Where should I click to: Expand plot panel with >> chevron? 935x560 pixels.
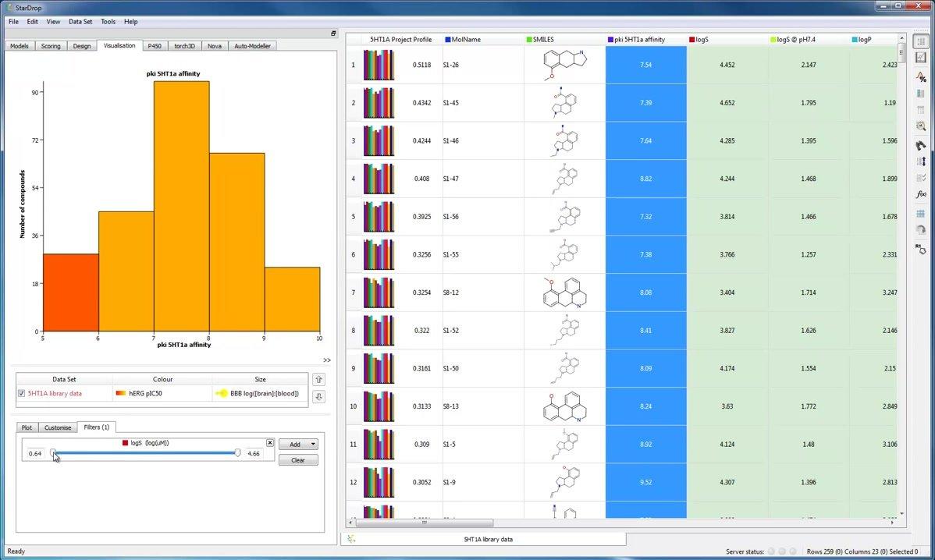pyautogui.click(x=326, y=360)
